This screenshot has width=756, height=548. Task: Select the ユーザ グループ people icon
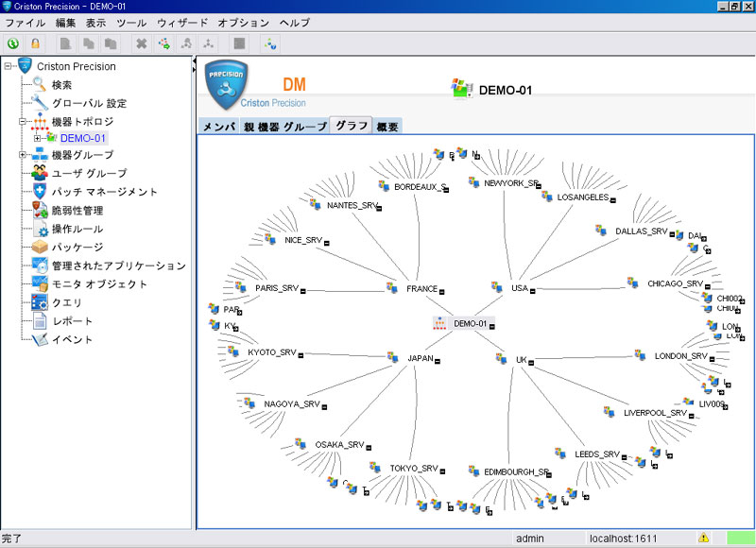click(40, 173)
